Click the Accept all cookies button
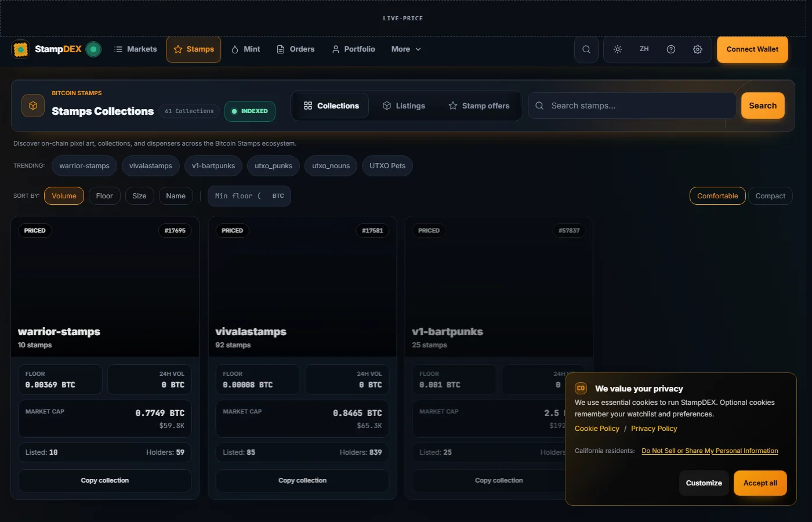Screen dimensions: 812x522 tap(760, 483)
